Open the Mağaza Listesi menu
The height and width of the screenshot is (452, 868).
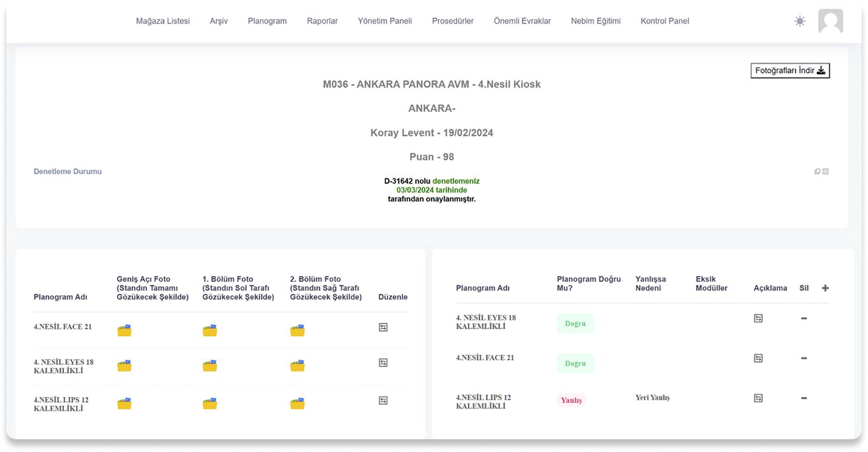pyautogui.click(x=163, y=21)
